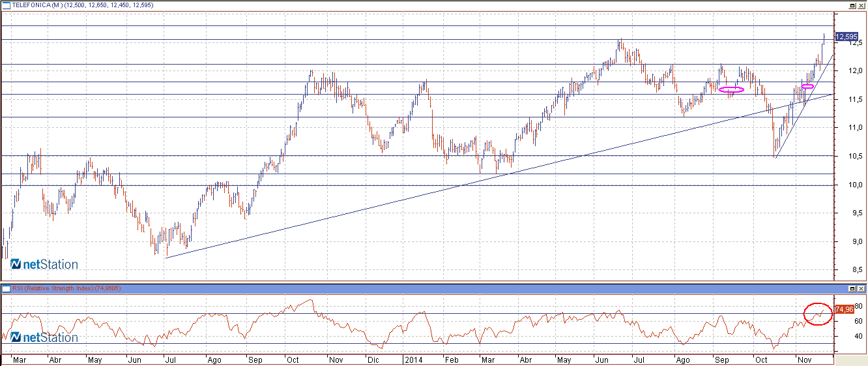Screen dimensions: 868x366
Task: Maximize the TELEFONICA price chart panel
Action: pyautogui.click(x=852, y=5)
